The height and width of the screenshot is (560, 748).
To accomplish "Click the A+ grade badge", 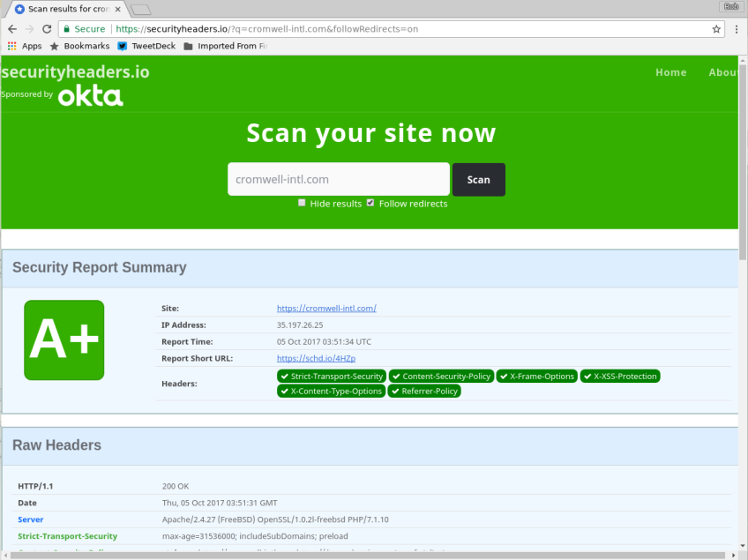I will 64,340.
